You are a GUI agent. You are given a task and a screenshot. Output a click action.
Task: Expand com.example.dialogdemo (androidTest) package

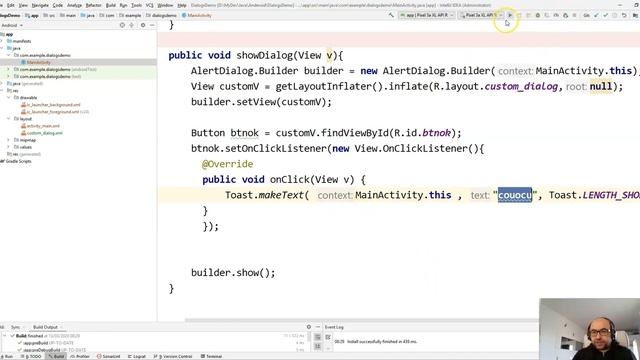(x=8, y=69)
